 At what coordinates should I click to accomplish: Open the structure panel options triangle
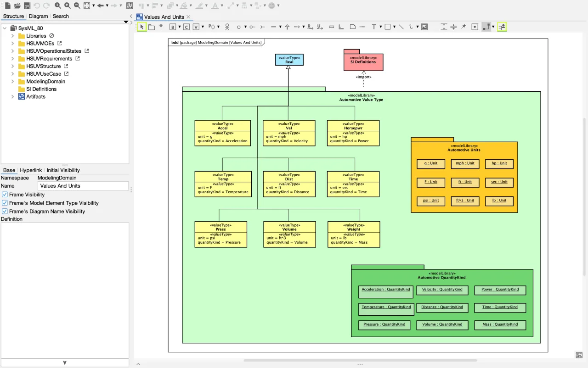coord(126,22)
